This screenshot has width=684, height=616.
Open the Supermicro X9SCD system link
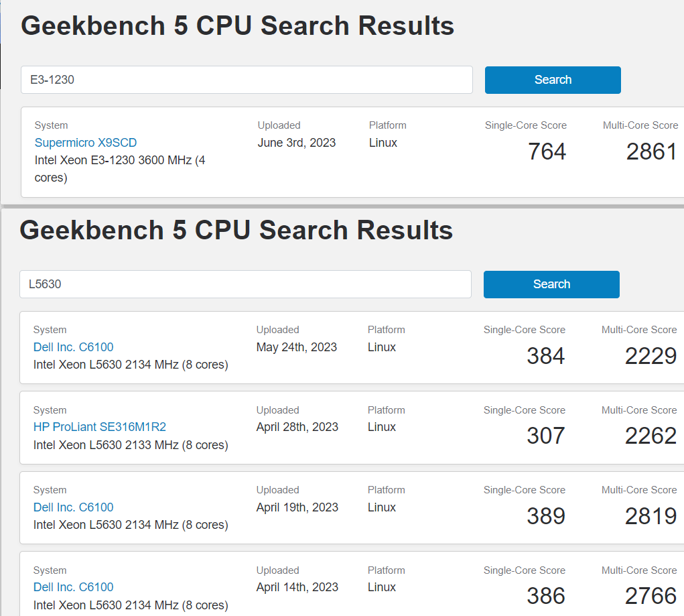[x=86, y=143]
